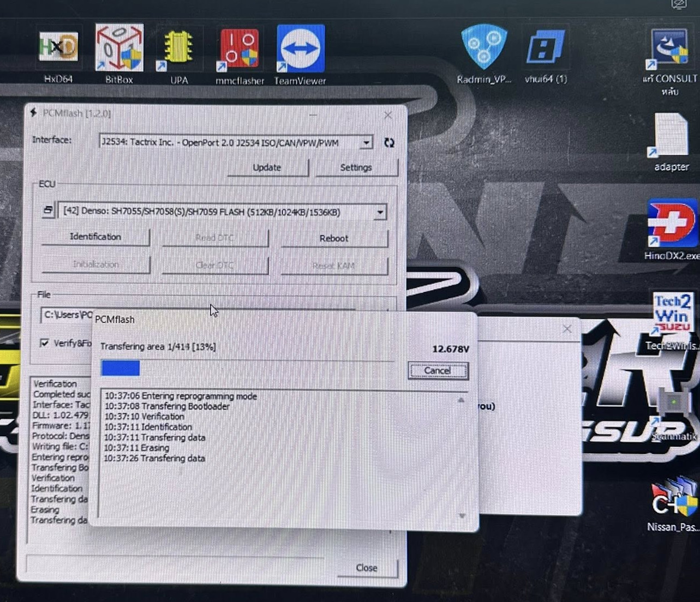Launch the HinoDX2.exe shortcut
The height and width of the screenshot is (602, 700).
click(x=671, y=229)
